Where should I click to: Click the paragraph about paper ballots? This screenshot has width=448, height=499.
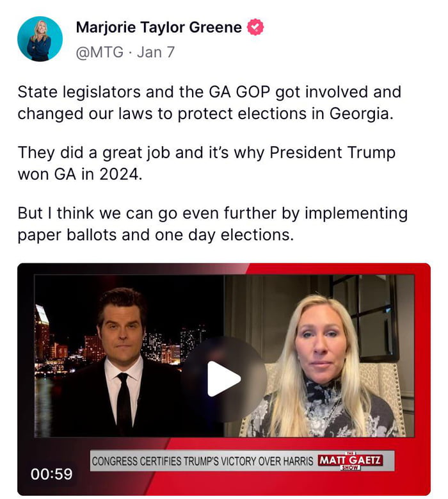[x=212, y=224]
